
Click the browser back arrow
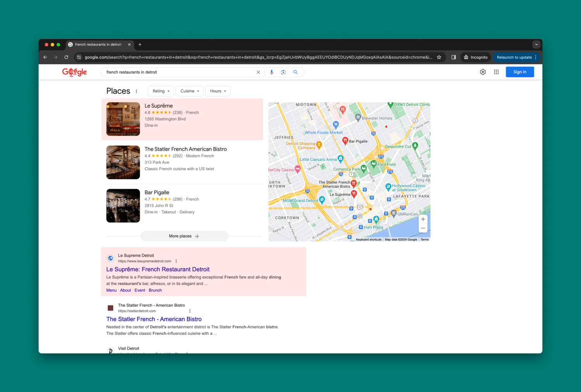click(45, 57)
